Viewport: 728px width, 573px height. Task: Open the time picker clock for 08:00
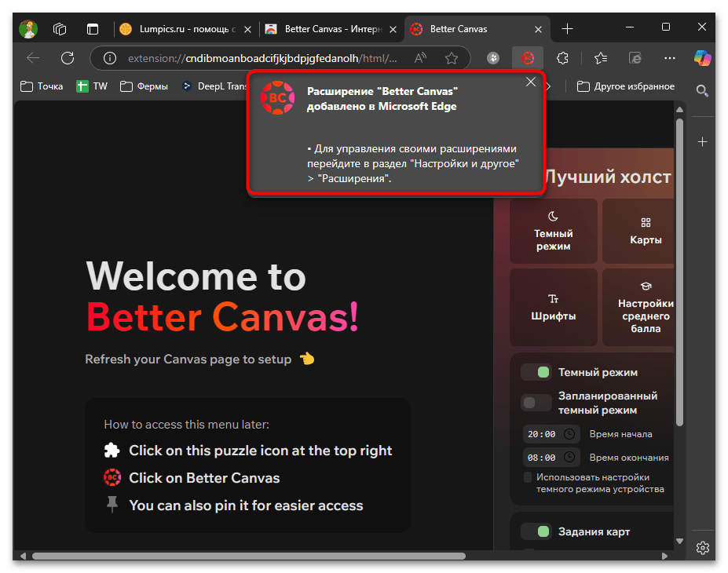569,458
